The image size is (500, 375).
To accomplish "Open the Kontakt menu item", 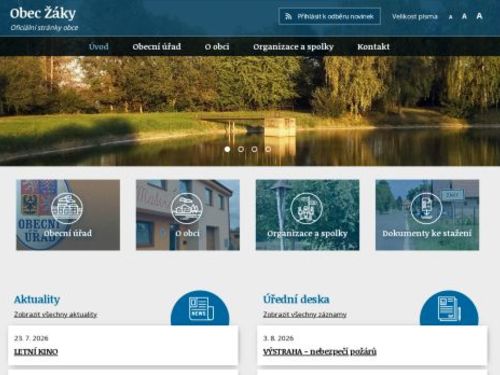I will (x=373, y=47).
